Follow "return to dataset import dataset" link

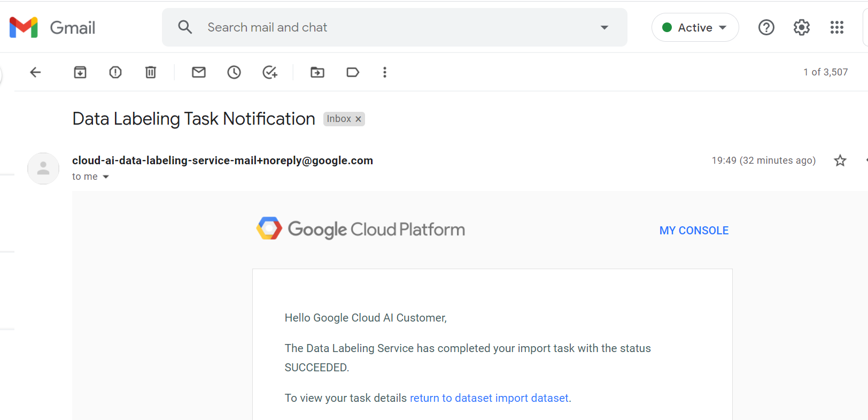pyautogui.click(x=489, y=398)
